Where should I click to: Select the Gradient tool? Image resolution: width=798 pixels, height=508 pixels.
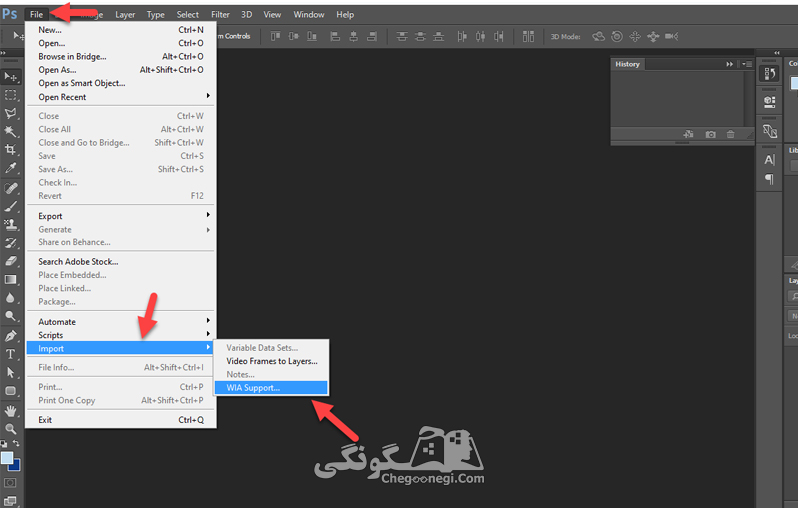(10, 279)
